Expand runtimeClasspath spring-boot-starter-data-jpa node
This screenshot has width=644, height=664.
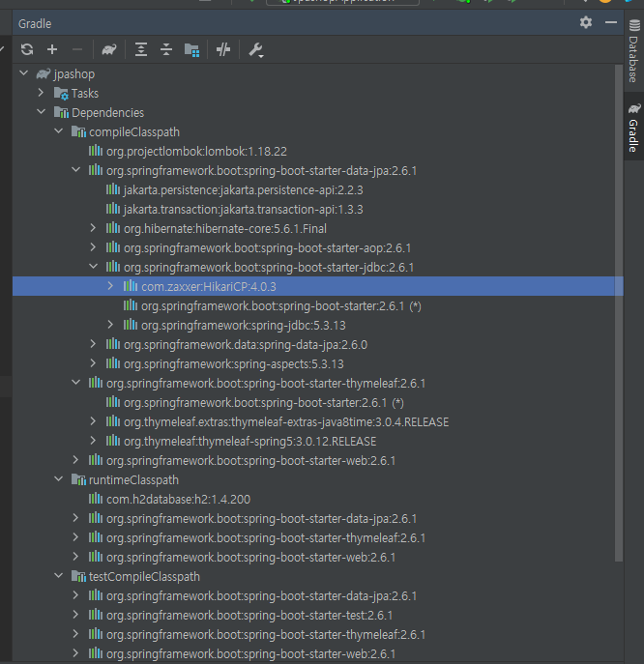point(75,518)
